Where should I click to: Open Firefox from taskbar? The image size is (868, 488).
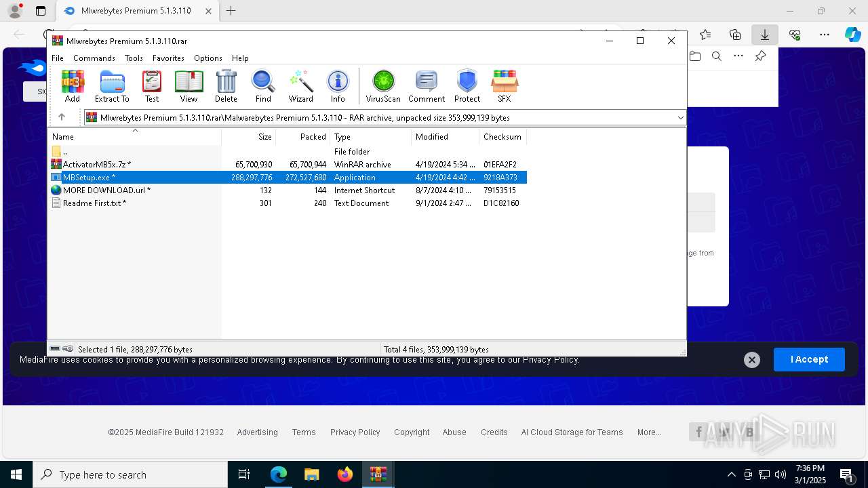pyautogui.click(x=345, y=474)
